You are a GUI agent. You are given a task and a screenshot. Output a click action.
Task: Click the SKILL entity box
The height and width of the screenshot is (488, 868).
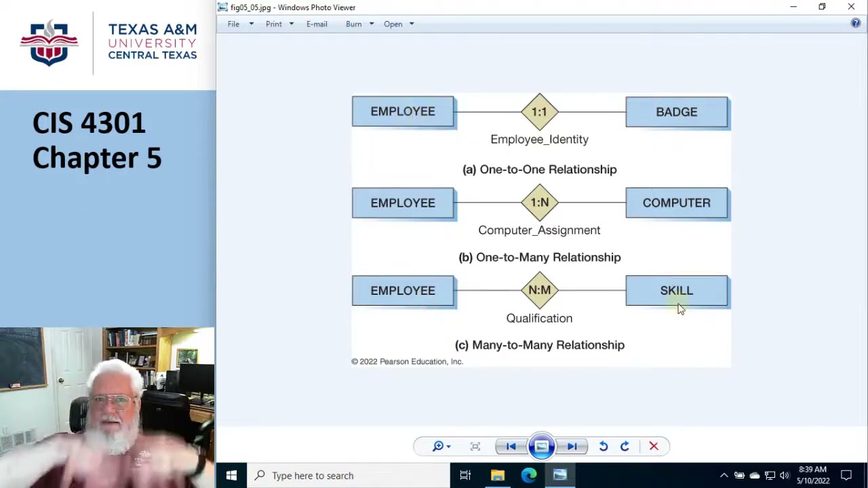point(677,290)
